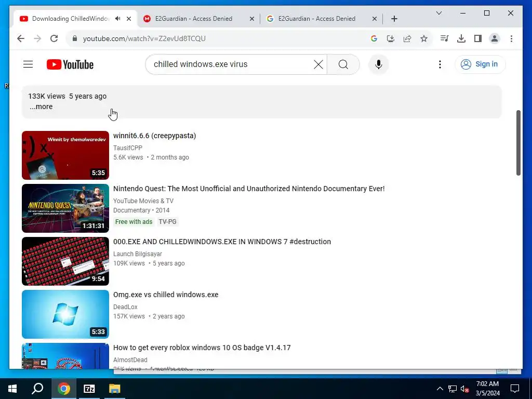Open the winnit6.6.6 (creepypasta) video title

pos(154,136)
